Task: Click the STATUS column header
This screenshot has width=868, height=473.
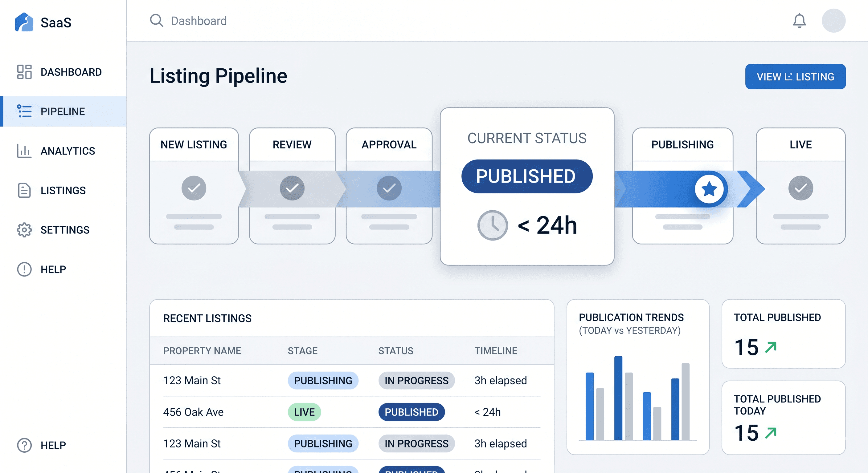Action: [x=395, y=351]
